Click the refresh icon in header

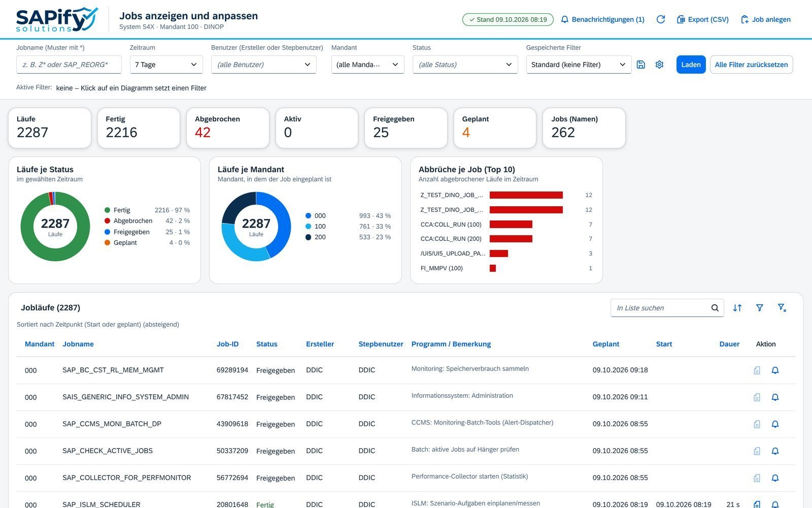660,19
